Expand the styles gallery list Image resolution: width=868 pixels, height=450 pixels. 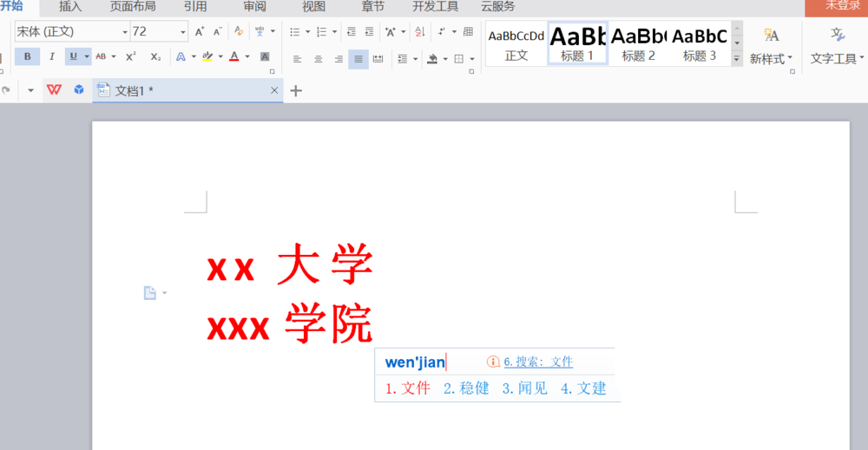tap(737, 59)
